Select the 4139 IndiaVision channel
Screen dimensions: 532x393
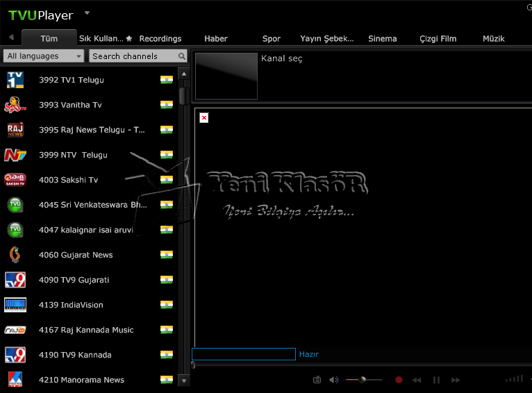click(x=71, y=305)
